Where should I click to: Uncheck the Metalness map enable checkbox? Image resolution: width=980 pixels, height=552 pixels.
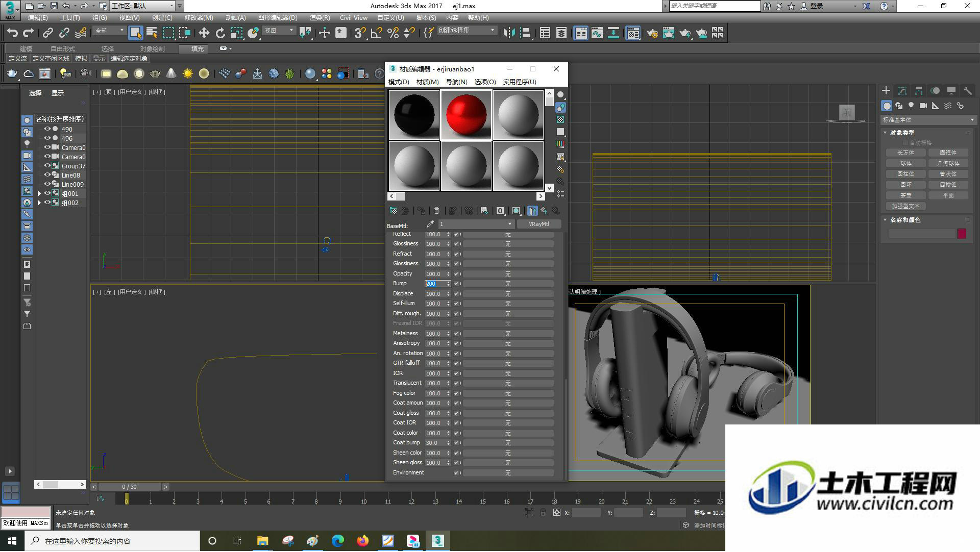point(456,334)
